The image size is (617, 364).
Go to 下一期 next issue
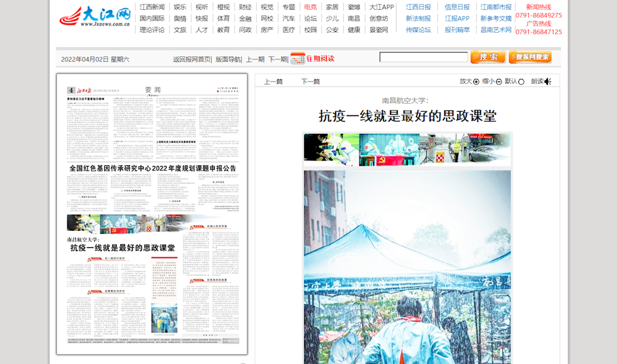(x=278, y=59)
